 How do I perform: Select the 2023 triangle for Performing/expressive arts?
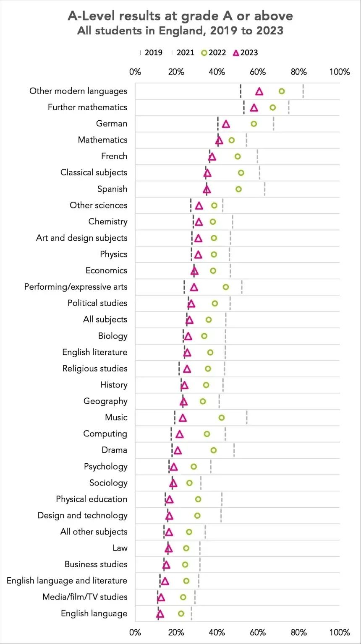194,287
